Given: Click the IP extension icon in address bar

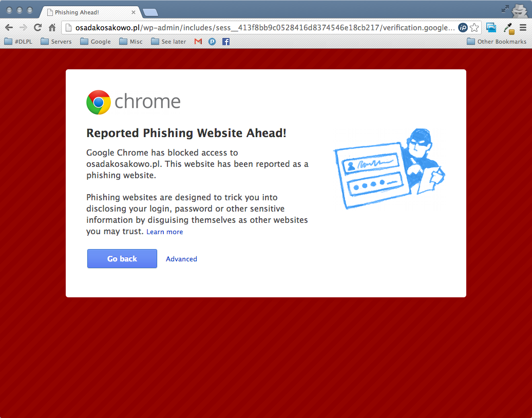Looking at the screenshot, I should pyautogui.click(x=463, y=28).
